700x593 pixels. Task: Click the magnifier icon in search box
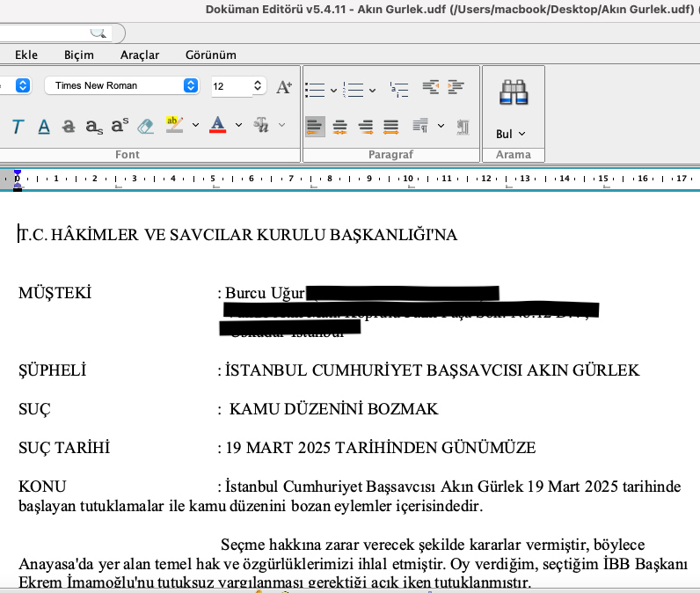tap(98, 33)
